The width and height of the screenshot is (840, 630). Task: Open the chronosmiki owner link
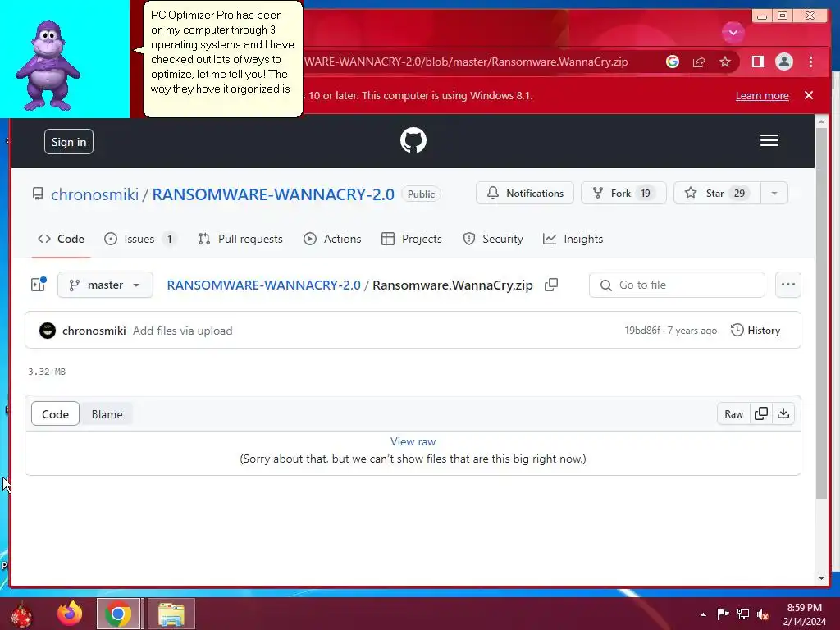[95, 194]
